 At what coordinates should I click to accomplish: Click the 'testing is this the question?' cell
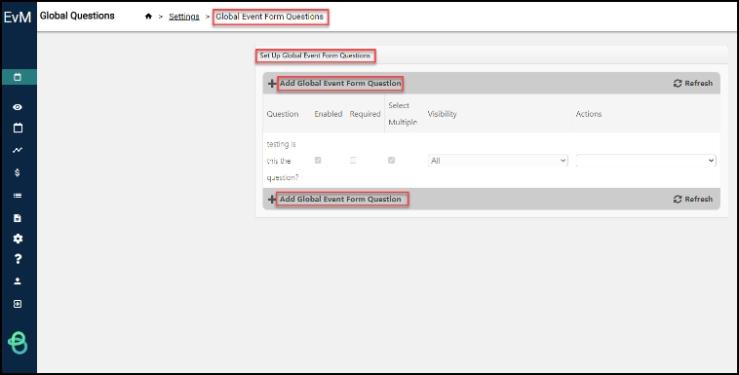coord(282,161)
